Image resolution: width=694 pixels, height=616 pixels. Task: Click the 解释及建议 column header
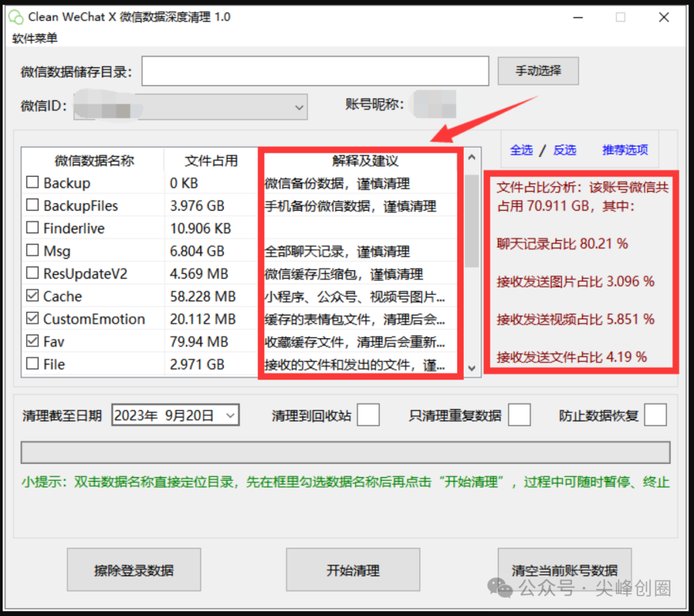(x=365, y=161)
